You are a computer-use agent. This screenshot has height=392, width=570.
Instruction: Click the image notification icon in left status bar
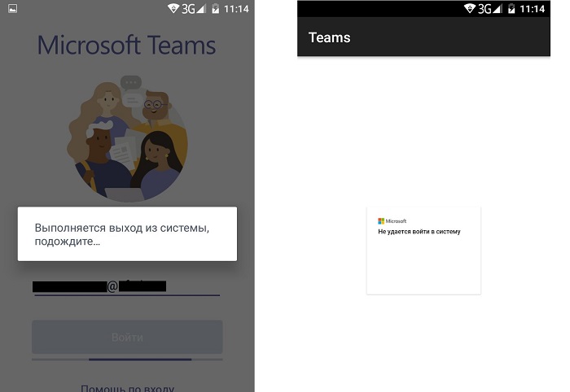13,8
